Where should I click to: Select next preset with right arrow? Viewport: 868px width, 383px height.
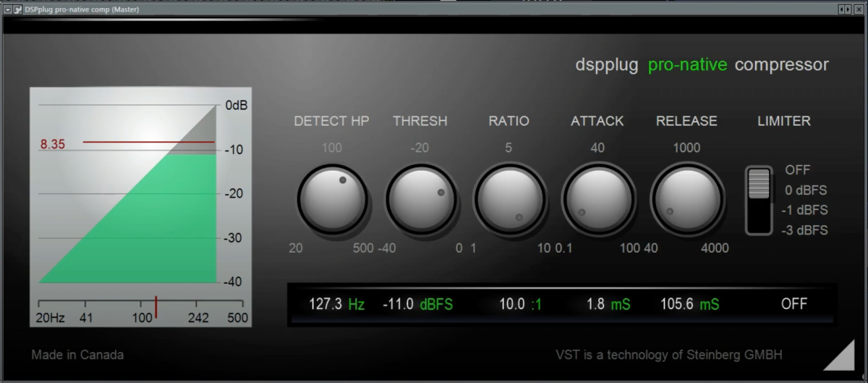pos(846,9)
